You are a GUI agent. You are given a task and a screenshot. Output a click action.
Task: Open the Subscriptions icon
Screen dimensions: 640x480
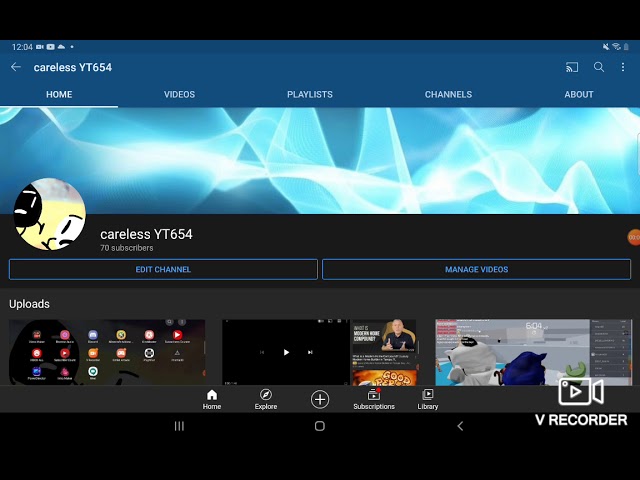coord(374,399)
